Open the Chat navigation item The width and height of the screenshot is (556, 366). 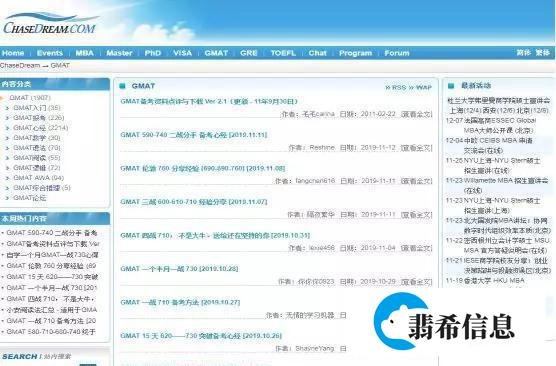[317, 53]
